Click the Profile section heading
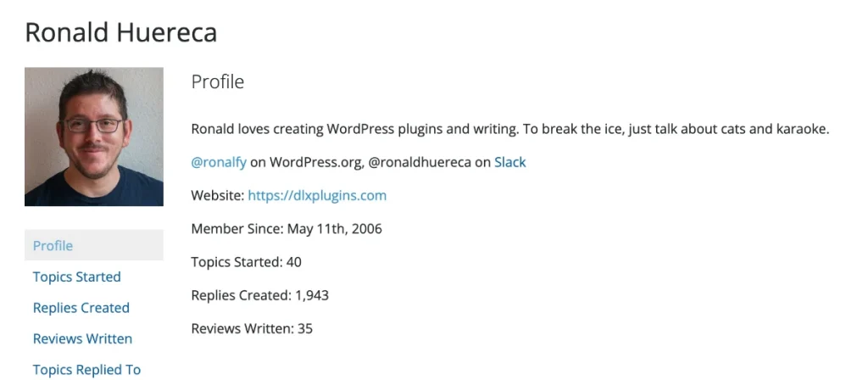The height and width of the screenshot is (380, 868). (218, 81)
